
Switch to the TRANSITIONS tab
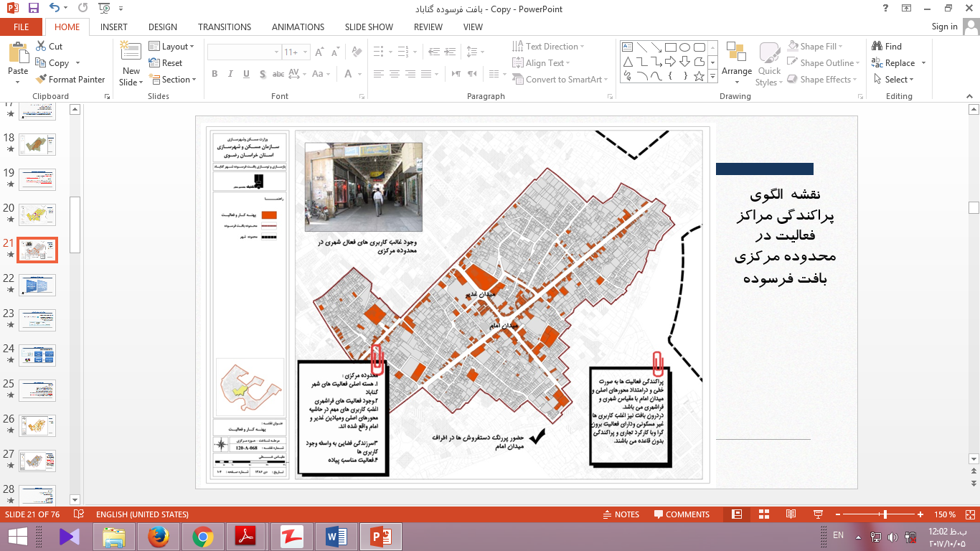(x=225, y=27)
